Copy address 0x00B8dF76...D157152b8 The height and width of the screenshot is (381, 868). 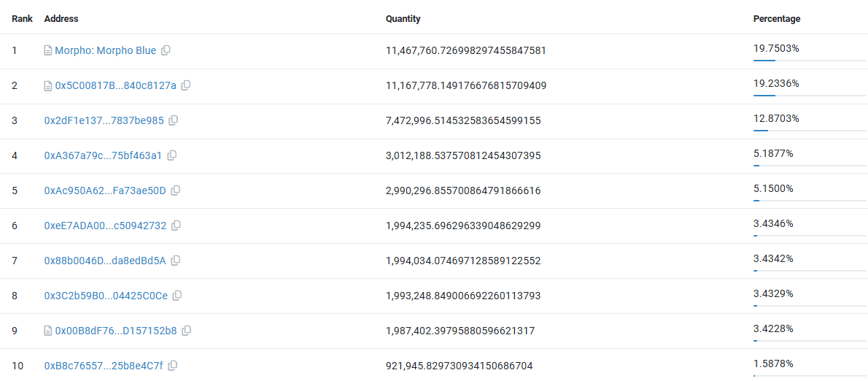186,331
